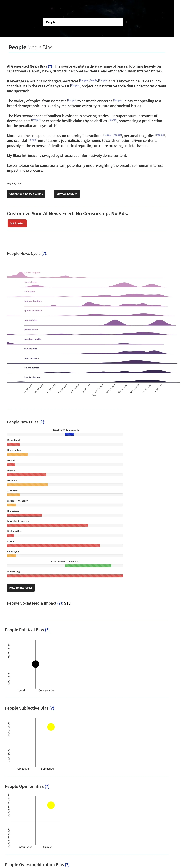This screenshot has width=181, height=868.
Task: Open the People News Cycle help (?)
Action: (44, 254)
